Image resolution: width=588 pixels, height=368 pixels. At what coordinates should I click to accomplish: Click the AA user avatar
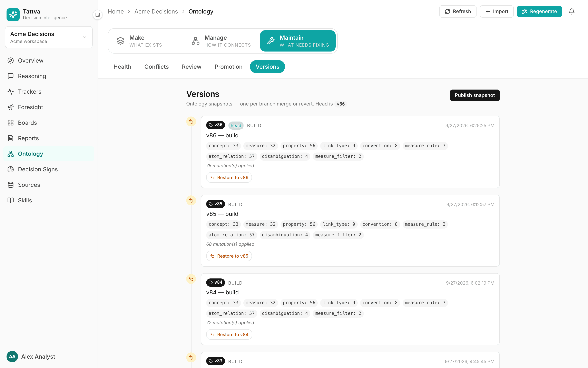(12, 357)
